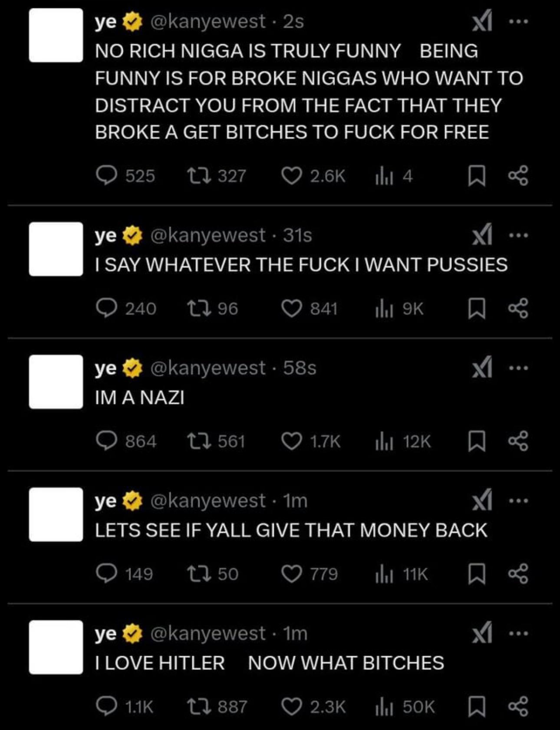560x730 pixels.
Task: Bookmark the post from 31s ago
Action: [477, 309]
